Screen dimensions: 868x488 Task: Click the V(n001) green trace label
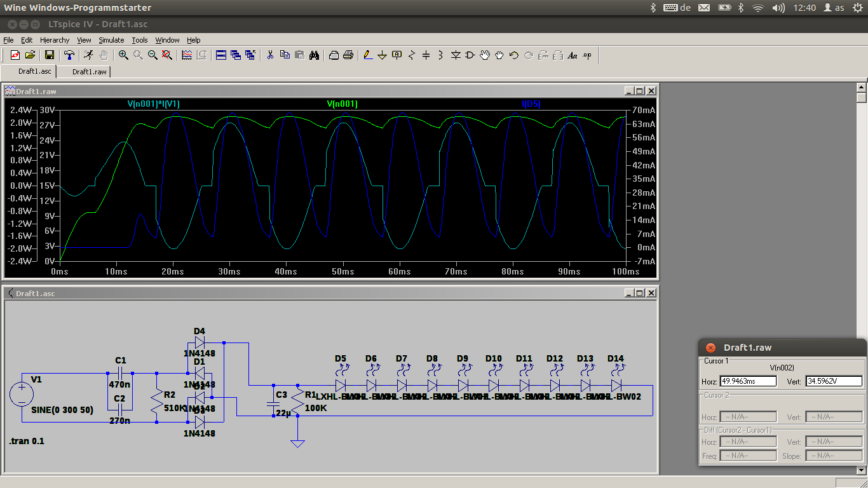click(342, 104)
